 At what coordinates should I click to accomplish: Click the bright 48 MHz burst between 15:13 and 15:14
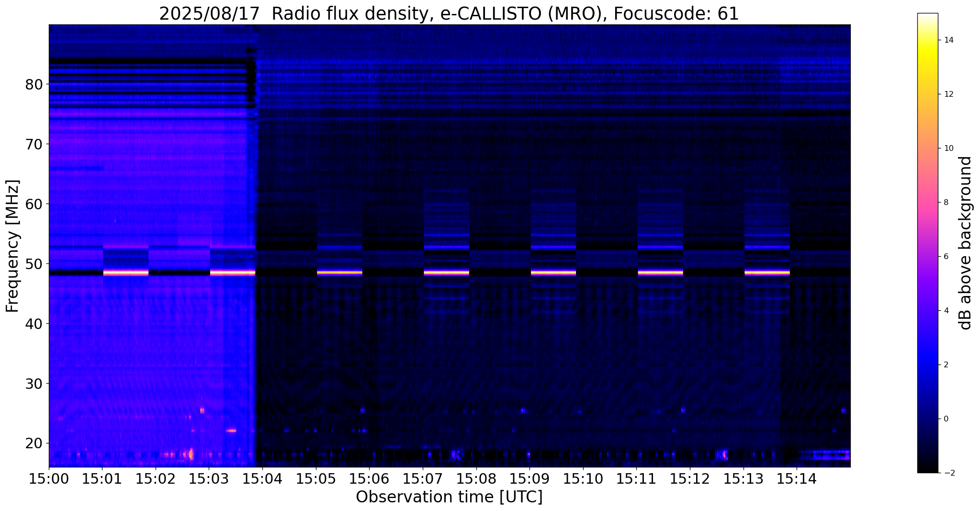[x=767, y=273]
